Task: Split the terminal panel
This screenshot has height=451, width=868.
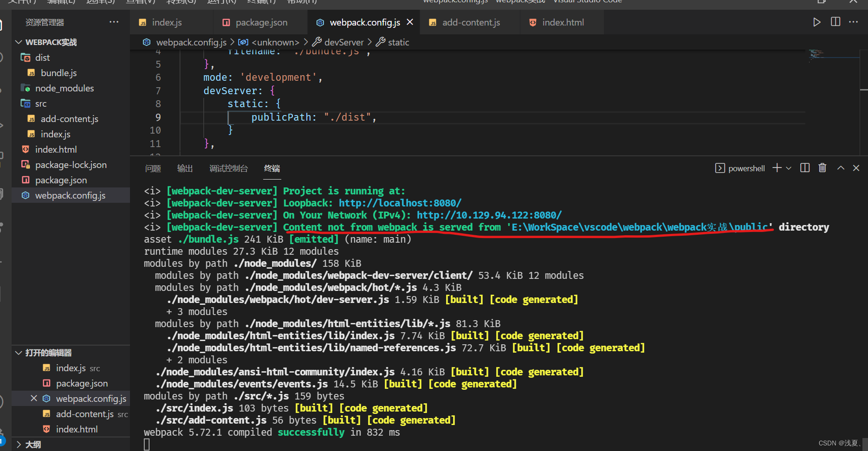Action: [805, 168]
